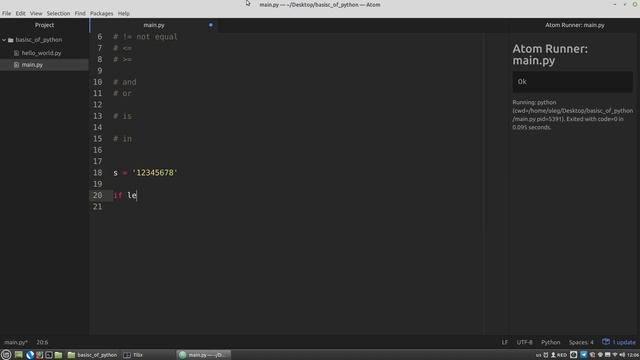Screen dimensions: 640x360
Task: Open the Find menu
Action: [x=80, y=13]
